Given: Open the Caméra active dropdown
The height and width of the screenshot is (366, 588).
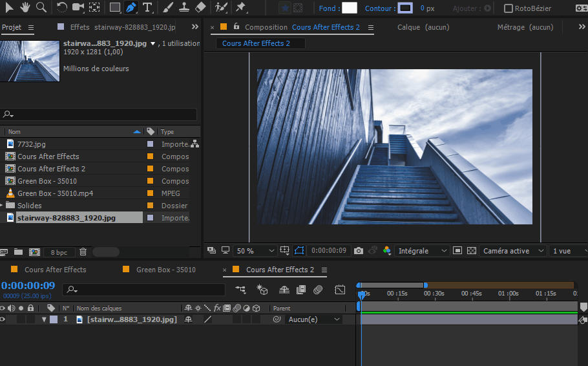Looking at the screenshot, I should click(512, 251).
